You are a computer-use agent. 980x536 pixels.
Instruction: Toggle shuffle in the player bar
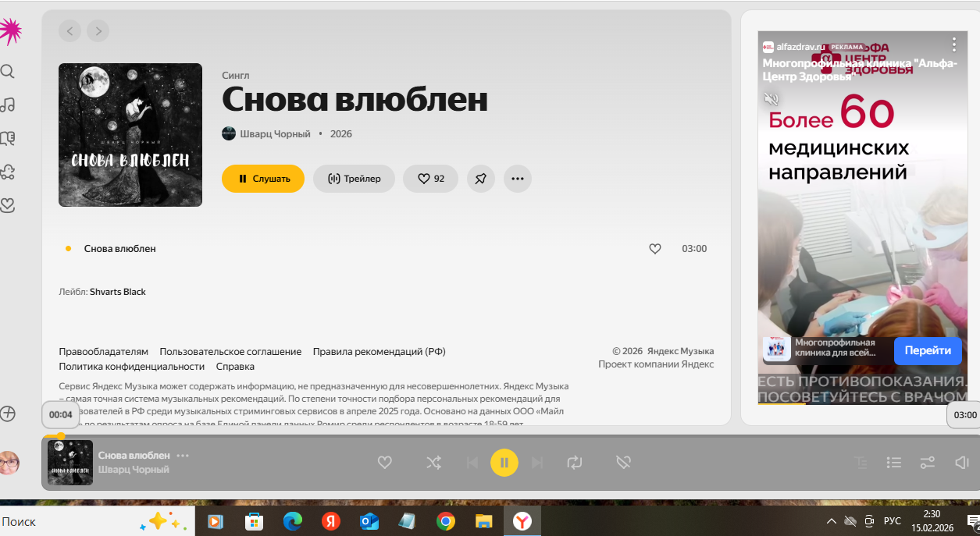pyautogui.click(x=433, y=463)
